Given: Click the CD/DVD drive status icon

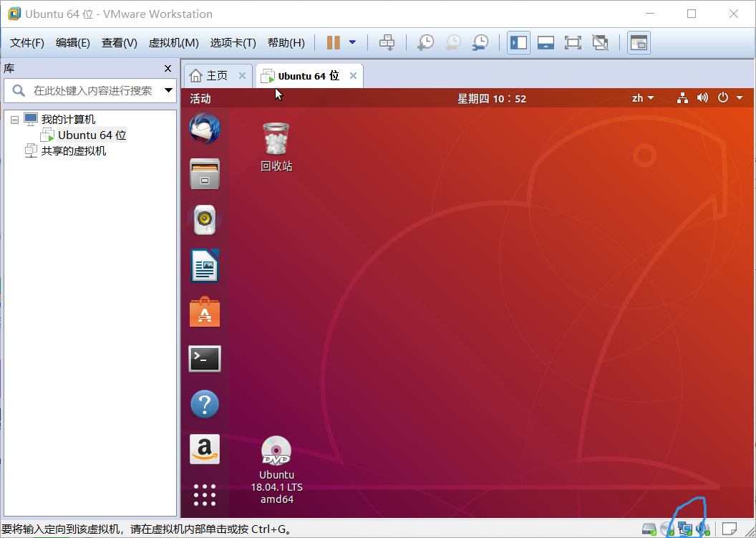Looking at the screenshot, I should [x=667, y=529].
